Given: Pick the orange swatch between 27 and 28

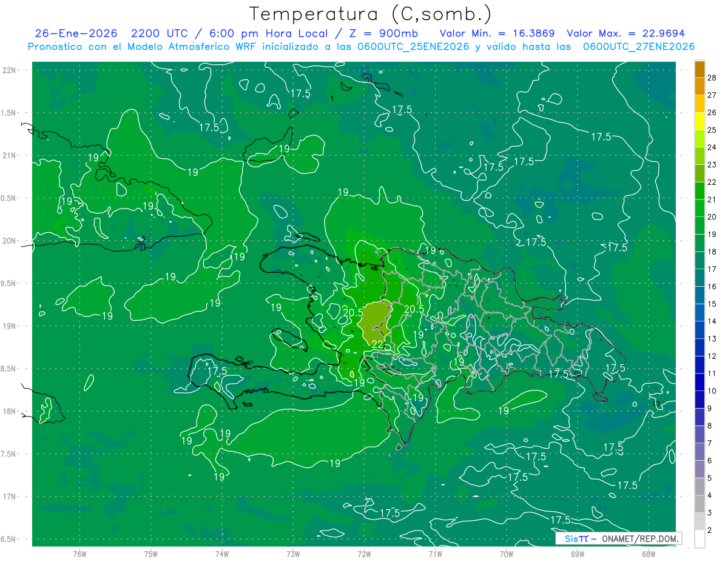Looking at the screenshot, I should click(699, 86).
